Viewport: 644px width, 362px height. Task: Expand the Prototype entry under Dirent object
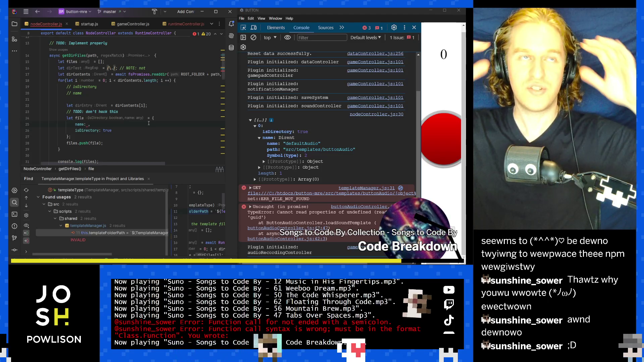[x=264, y=161]
